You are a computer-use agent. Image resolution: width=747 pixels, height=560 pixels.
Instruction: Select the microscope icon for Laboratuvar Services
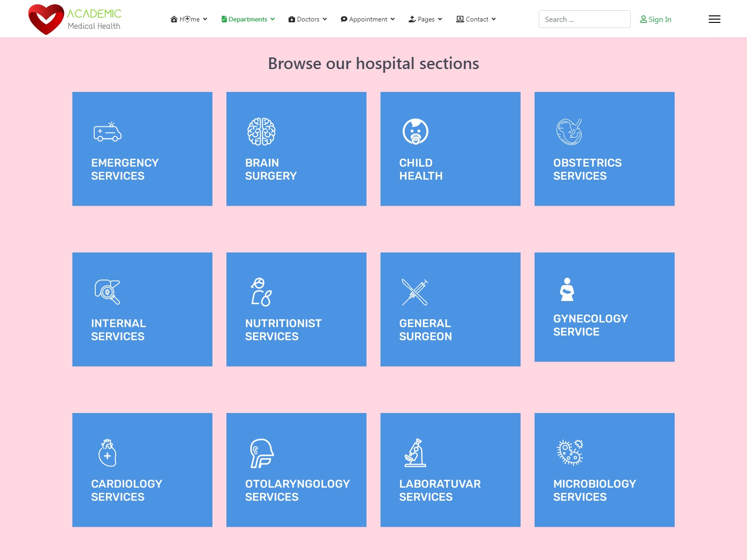415,453
